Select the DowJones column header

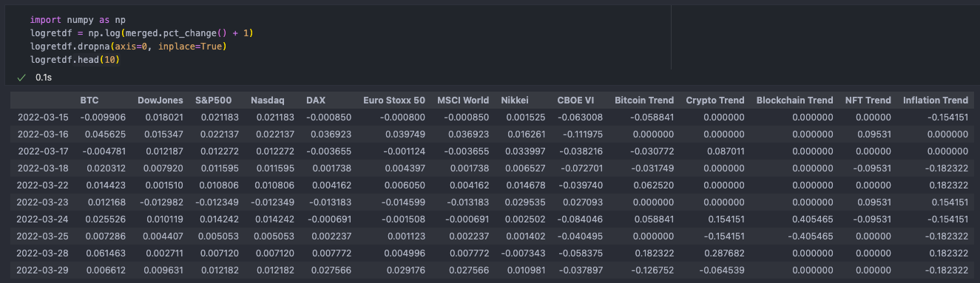(160, 100)
